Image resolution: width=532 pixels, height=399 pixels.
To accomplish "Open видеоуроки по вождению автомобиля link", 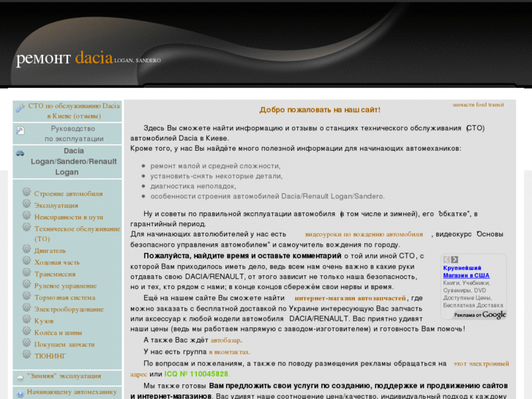I will pos(364,234).
